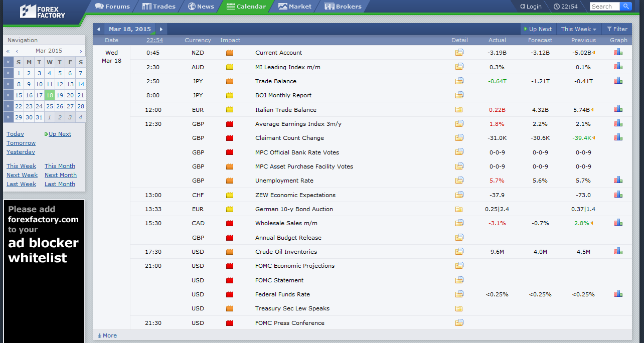The height and width of the screenshot is (343, 644).
Task: Click the Last Month link
Action: (60, 184)
